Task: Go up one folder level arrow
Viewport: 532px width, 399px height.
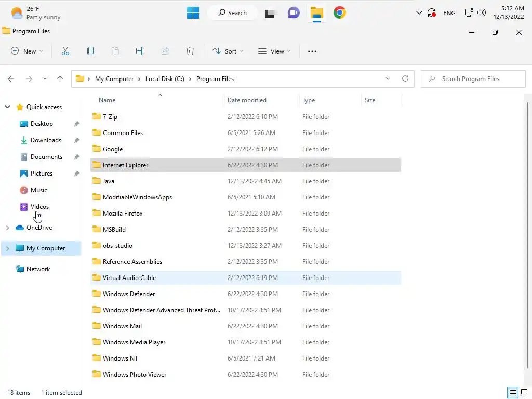Action: coord(60,79)
